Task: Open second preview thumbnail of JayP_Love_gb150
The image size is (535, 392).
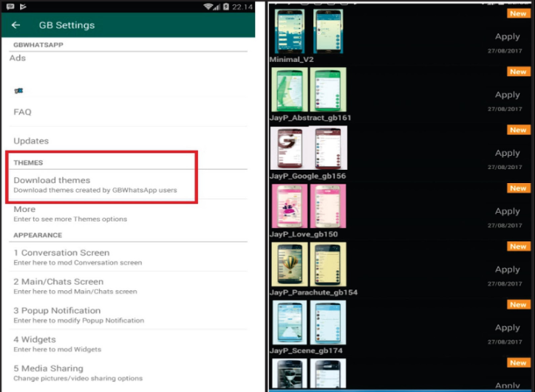Action: pyautogui.click(x=328, y=206)
